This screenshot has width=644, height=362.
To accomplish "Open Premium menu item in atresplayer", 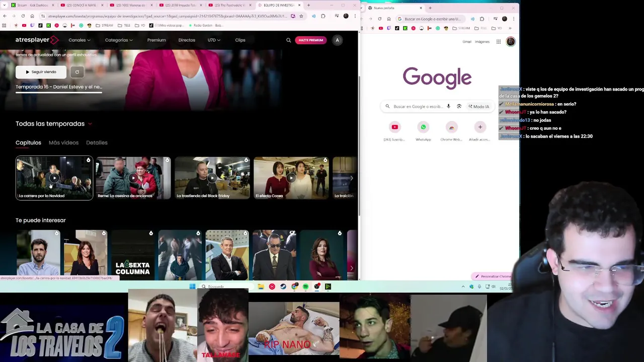I will pyautogui.click(x=156, y=40).
